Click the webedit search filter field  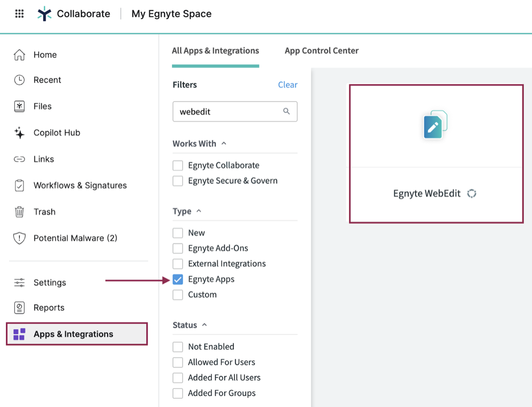point(235,111)
